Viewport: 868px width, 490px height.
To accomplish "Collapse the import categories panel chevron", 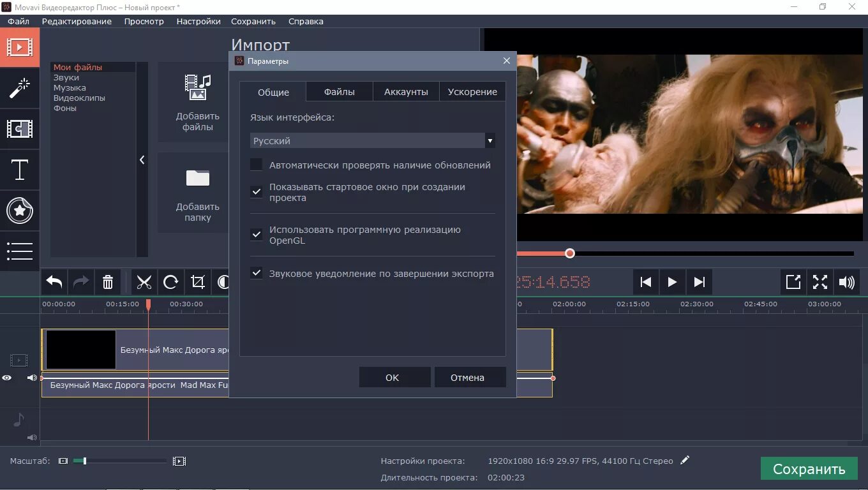I will pyautogui.click(x=142, y=160).
